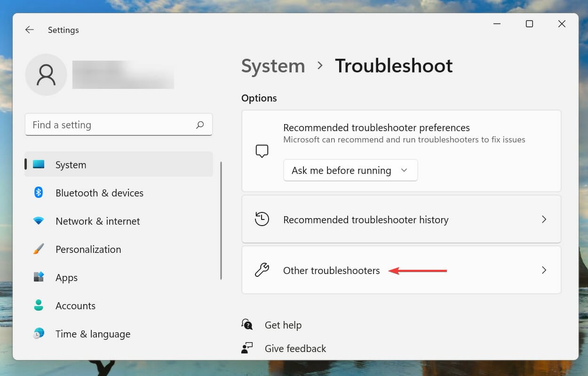The height and width of the screenshot is (376, 588).
Task: Click the Options section heading
Action: (x=259, y=98)
